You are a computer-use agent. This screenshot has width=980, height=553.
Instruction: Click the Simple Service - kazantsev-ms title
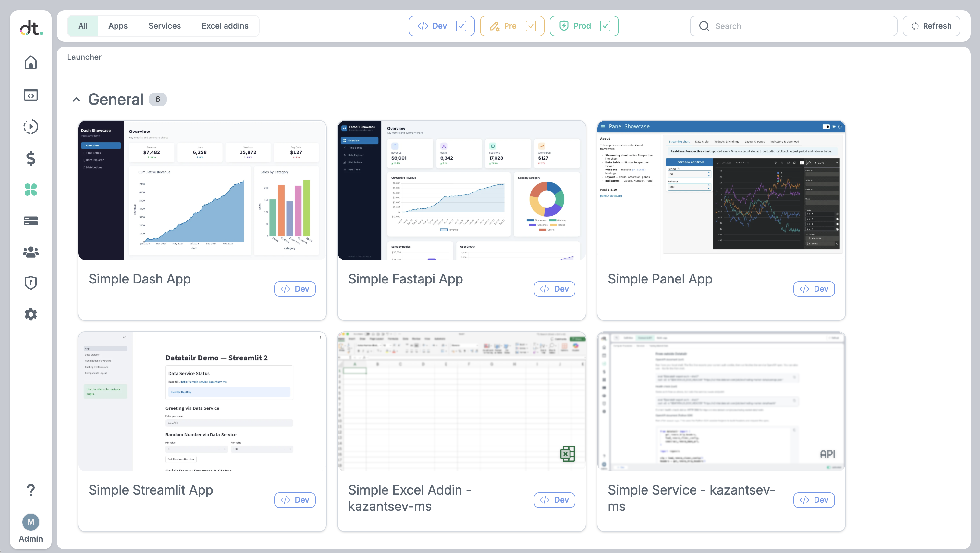pos(692,498)
